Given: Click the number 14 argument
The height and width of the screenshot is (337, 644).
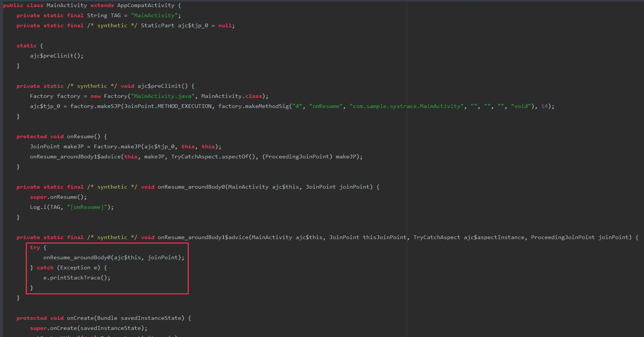Looking at the screenshot, I should click(x=545, y=106).
